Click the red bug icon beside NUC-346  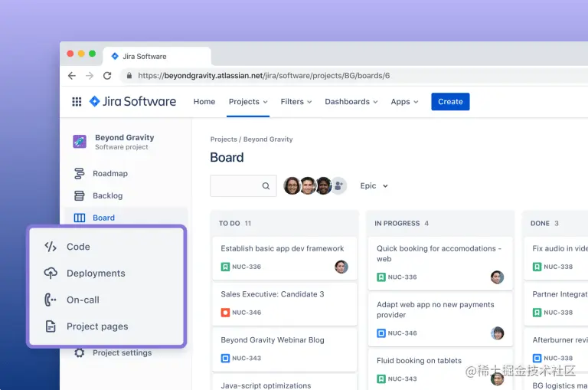point(225,313)
